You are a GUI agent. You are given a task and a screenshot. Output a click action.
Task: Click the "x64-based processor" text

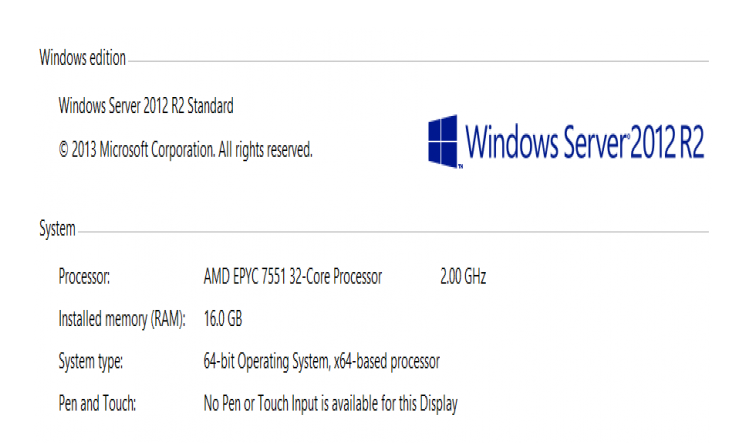pos(394,361)
